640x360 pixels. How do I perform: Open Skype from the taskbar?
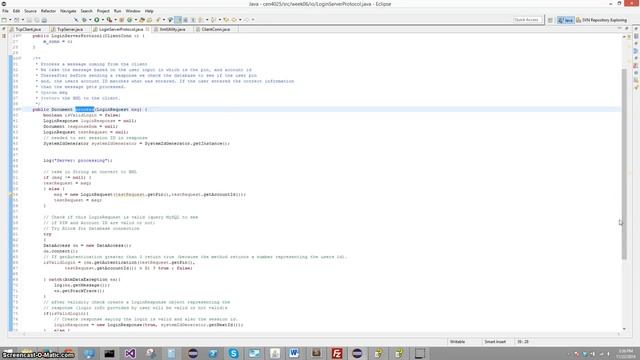tap(233, 353)
